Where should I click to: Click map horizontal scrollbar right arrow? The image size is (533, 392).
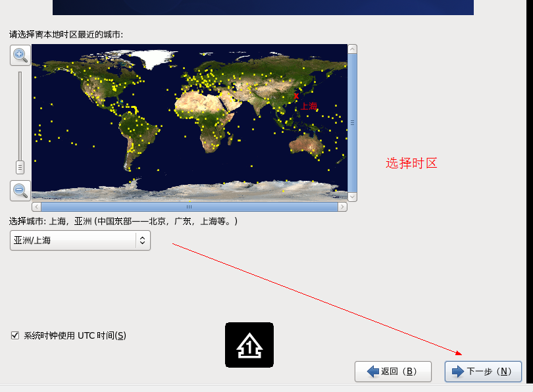[x=342, y=207]
